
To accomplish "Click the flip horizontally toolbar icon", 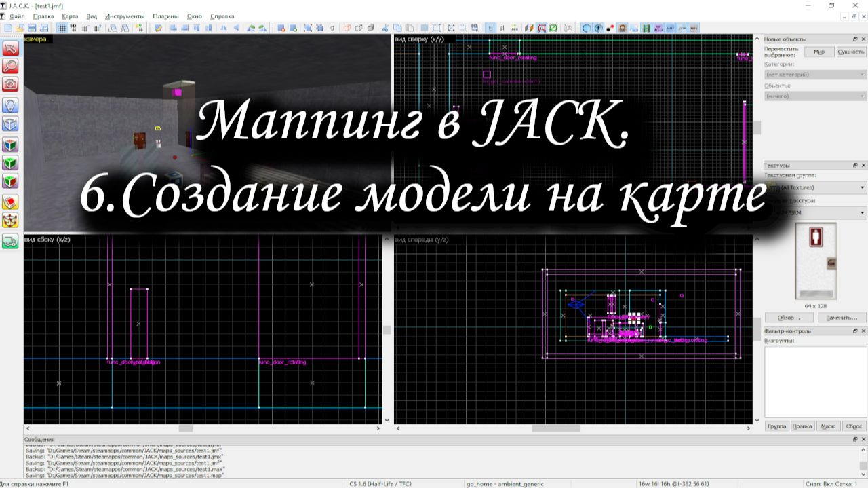I will [224, 28].
